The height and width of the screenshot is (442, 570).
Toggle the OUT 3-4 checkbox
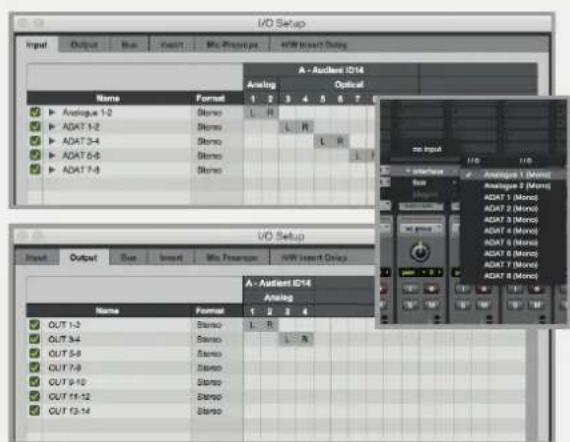(x=35, y=339)
